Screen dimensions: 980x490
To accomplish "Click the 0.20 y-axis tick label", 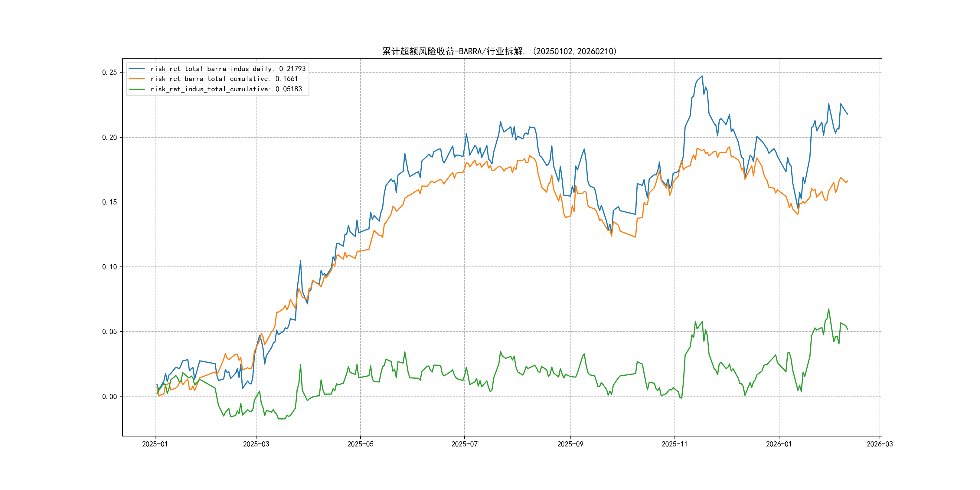I will pos(109,137).
